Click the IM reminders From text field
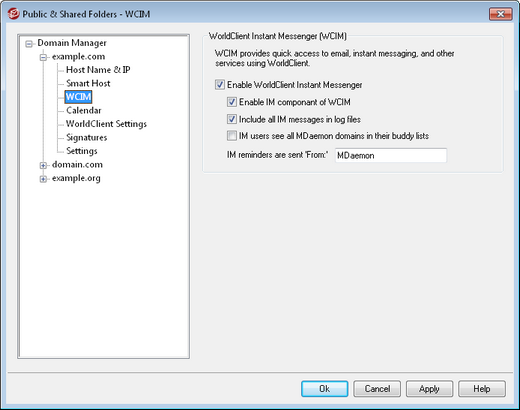The height and width of the screenshot is (410, 520). point(391,155)
